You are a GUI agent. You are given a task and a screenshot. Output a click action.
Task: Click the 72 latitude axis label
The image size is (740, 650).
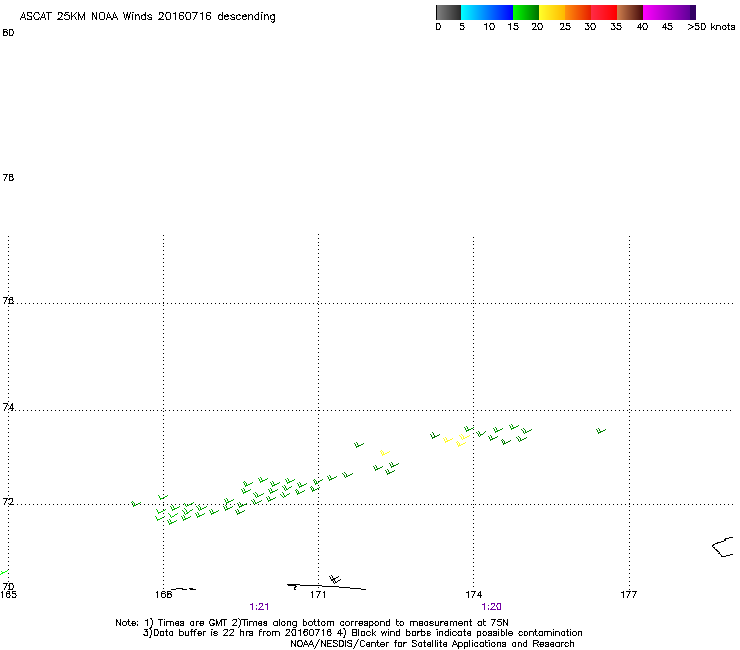tap(8, 501)
